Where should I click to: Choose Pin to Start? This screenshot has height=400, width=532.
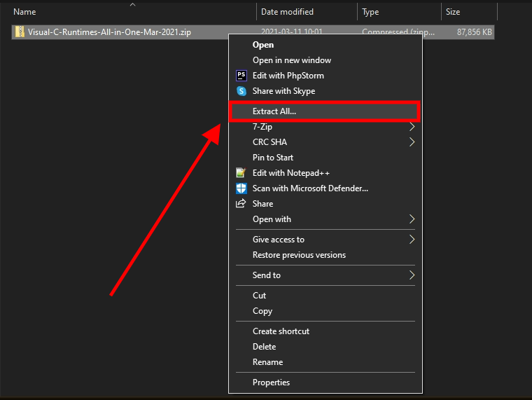(x=273, y=158)
